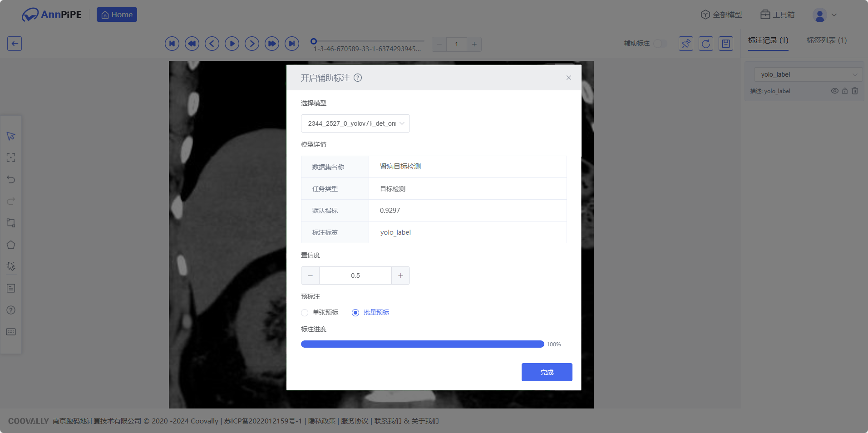
Task: Click the 0.9297 default metric value
Action: (390, 210)
